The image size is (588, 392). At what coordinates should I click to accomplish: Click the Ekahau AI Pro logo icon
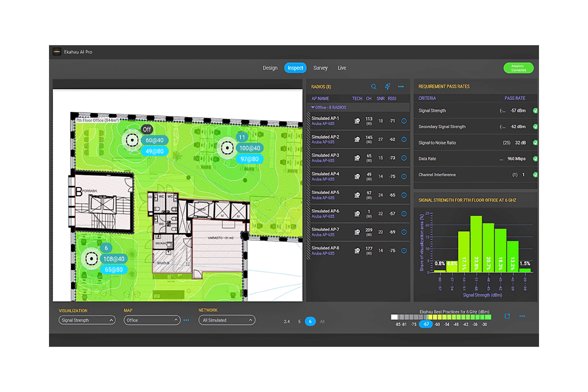[57, 52]
